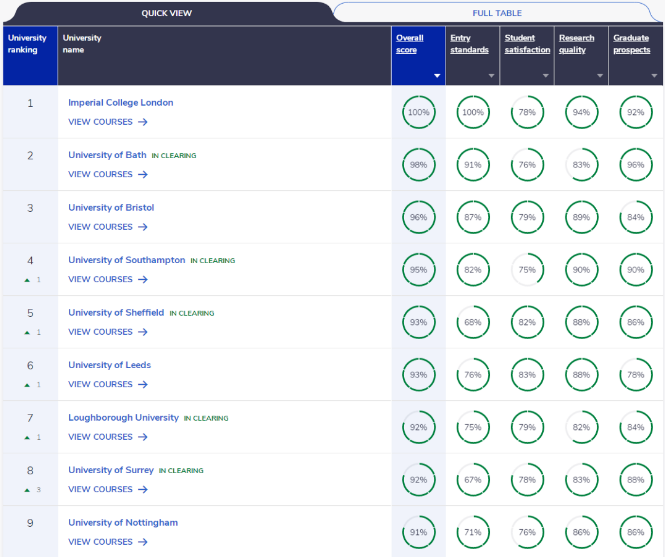Click Loughborough's up-1 rank change arrow
665x557 pixels.
click(x=27, y=437)
